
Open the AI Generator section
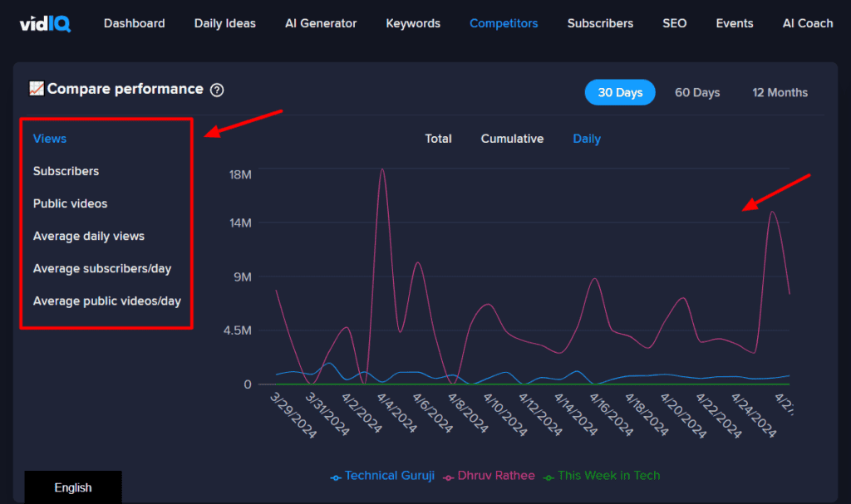click(321, 23)
